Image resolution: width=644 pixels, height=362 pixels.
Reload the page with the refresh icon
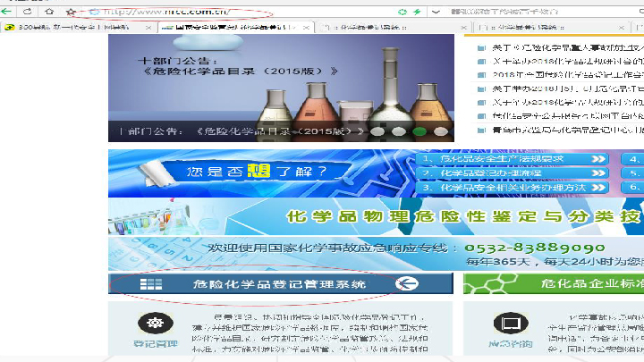(x=29, y=12)
